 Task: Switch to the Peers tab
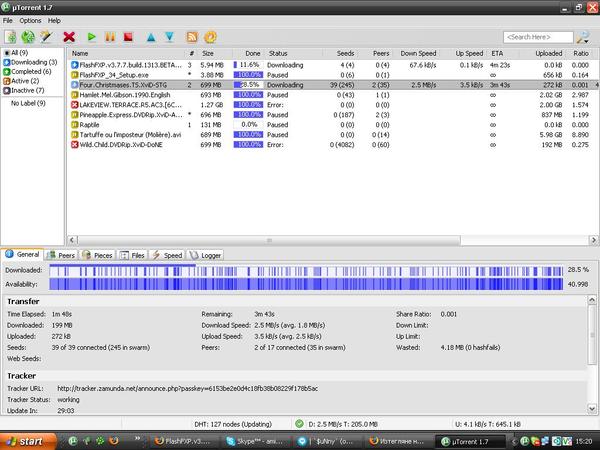tap(61, 255)
